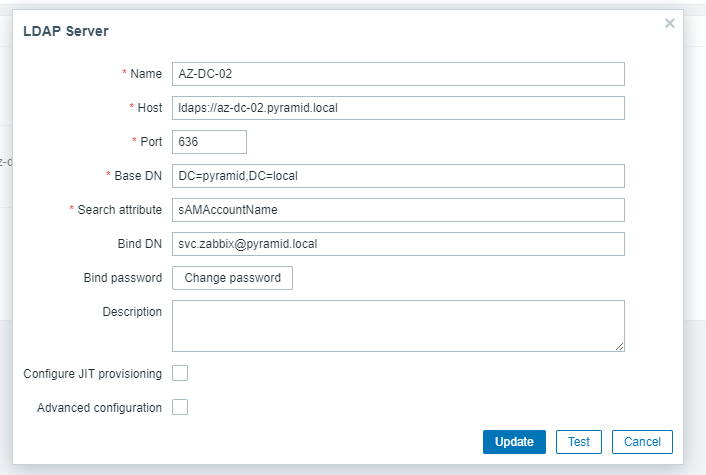Click the Port field showing 636
The height and width of the screenshot is (475, 706).
(209, 142)
